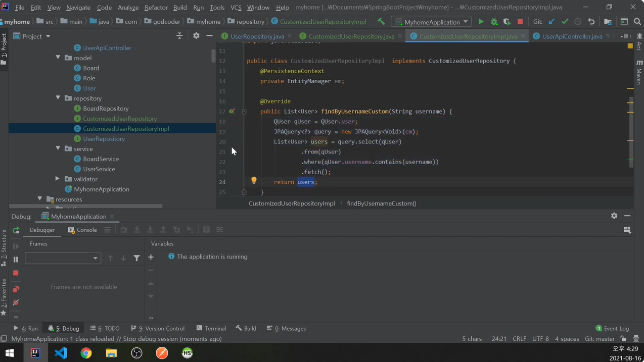
Task: Commit changes with green Git checkmark
Action: coord(565,22)
